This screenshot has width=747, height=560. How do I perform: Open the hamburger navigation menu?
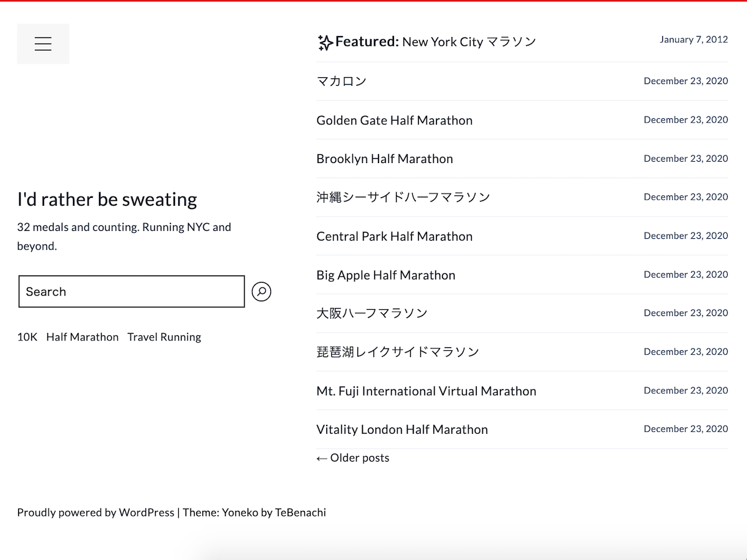[x=43, y=44]
